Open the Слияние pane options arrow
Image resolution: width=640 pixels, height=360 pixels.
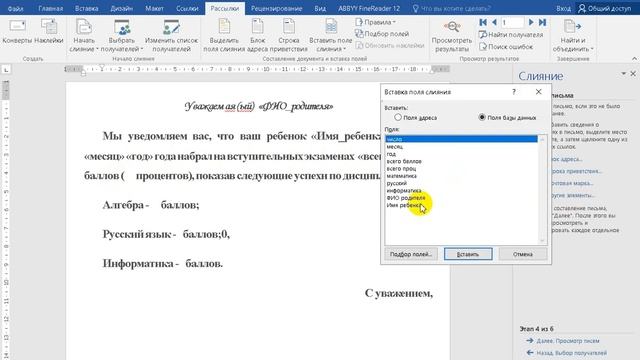tap(623, 73)
